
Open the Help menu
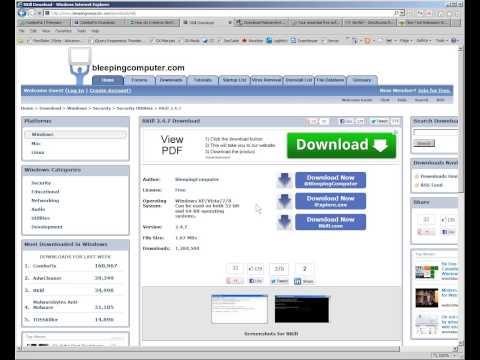[95, 31]
